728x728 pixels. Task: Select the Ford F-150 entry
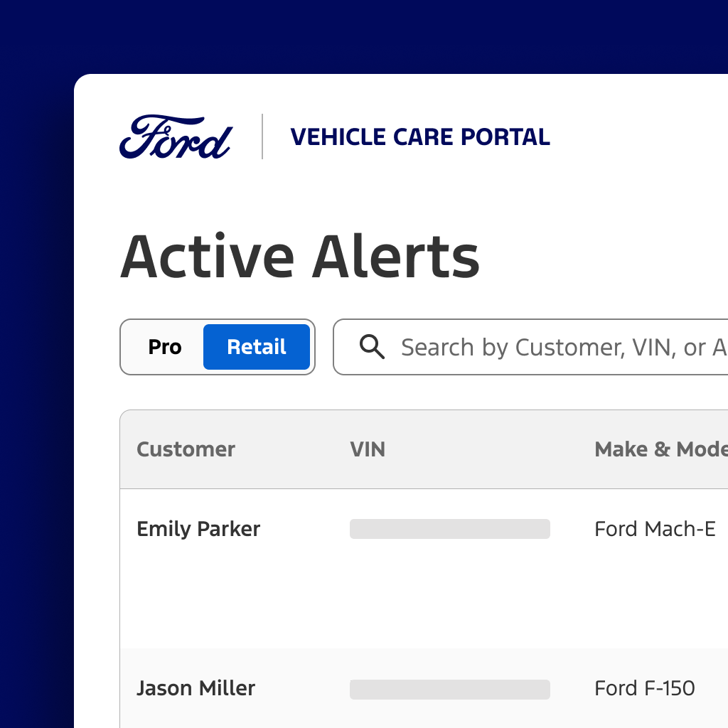coord(644,688)
